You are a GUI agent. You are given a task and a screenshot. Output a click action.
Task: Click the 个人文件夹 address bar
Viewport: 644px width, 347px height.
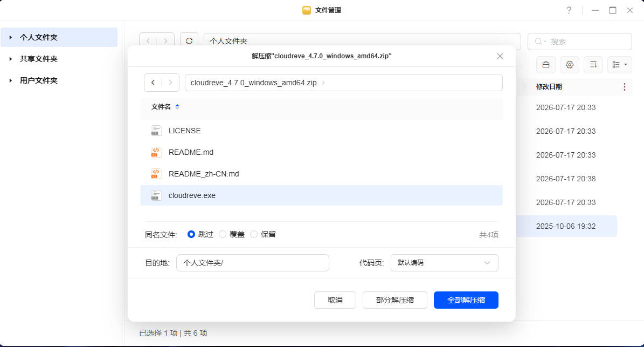click(362, 41)
